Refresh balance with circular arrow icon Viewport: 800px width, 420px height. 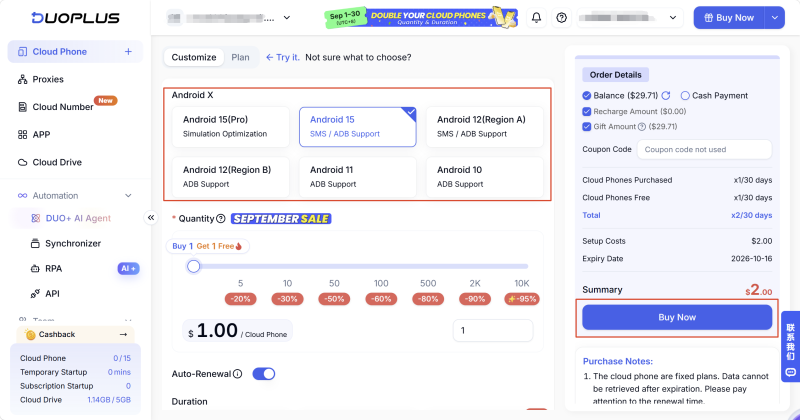click(666, 95)
